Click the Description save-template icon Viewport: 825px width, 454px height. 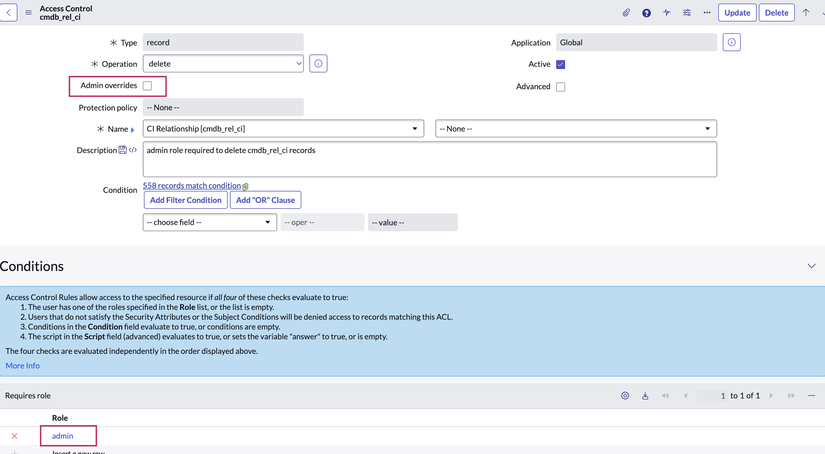coord(123,150)
